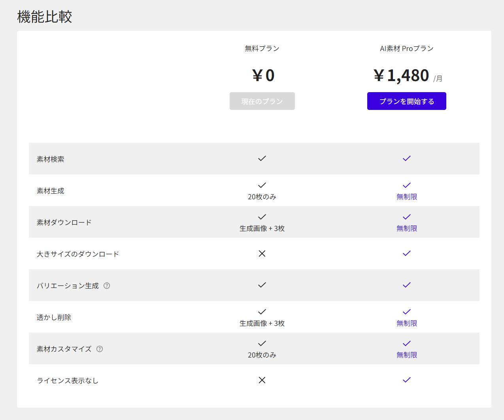Screen dimensions: 504x420
Task: Click the Pro checkmark in ライセンス表示なし row
Action: point(406,380)
